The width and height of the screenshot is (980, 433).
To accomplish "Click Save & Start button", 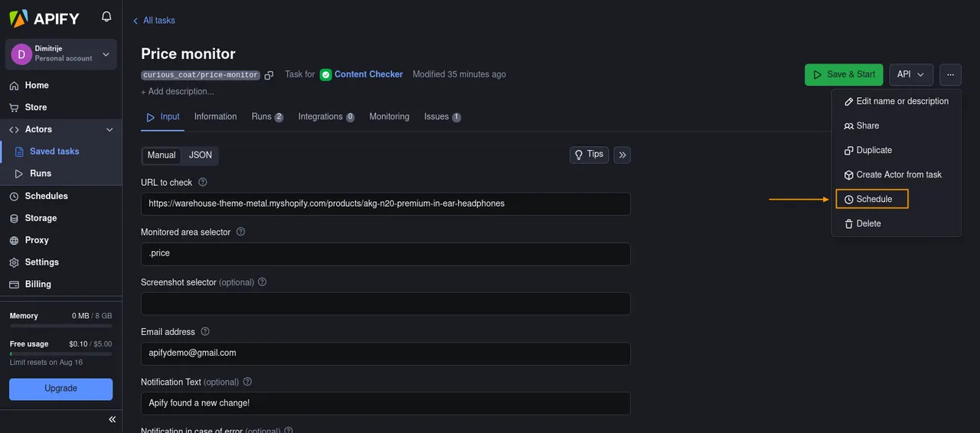I will (844, 75).
